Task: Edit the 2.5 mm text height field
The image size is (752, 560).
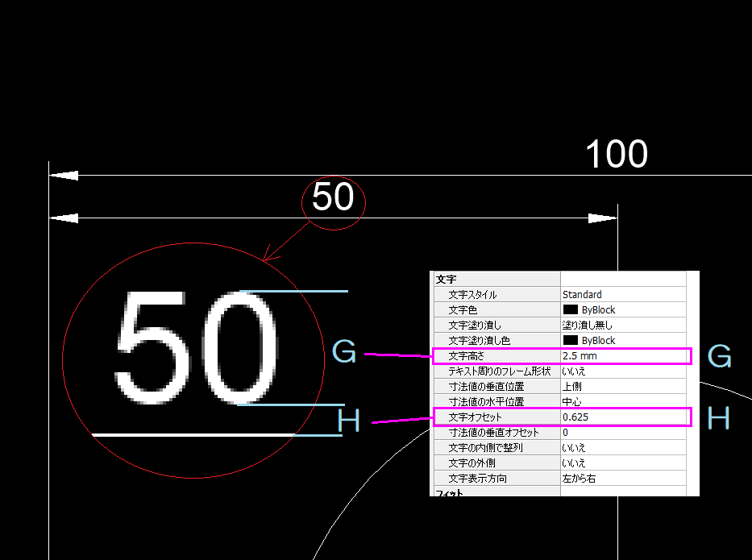Action: pyautogui.click(x=625, y=356)
